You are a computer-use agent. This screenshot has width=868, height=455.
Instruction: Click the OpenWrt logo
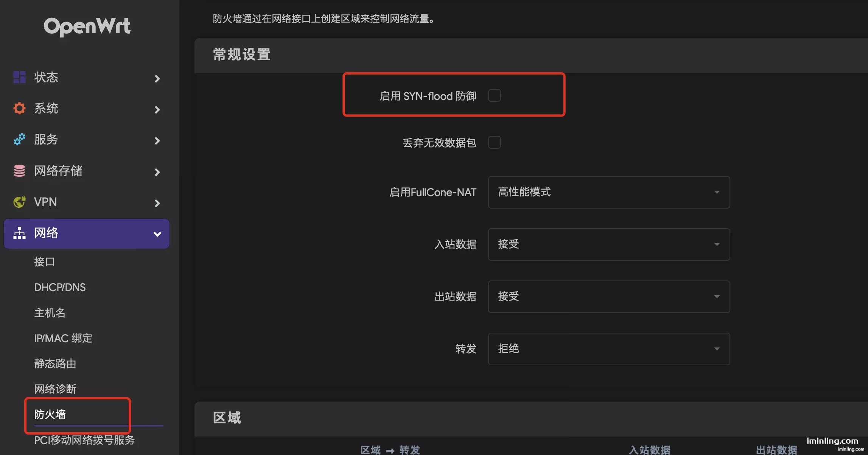click(x=87, y=26)
